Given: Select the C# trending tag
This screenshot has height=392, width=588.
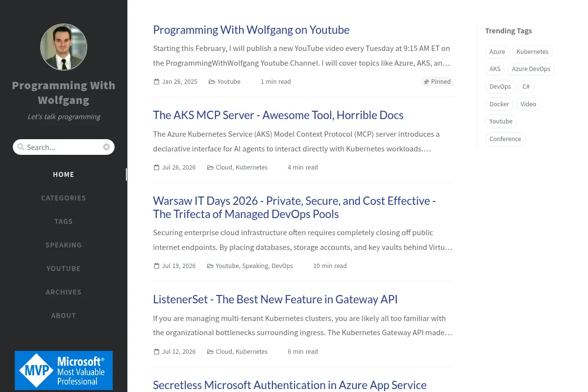Looking at the screenshot, I should (x=526, y=87).
